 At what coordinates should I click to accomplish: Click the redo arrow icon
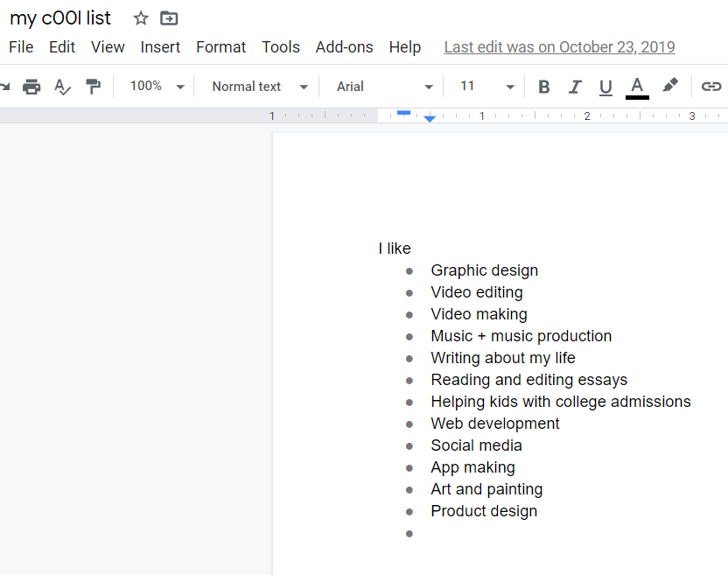coord(5,87)
